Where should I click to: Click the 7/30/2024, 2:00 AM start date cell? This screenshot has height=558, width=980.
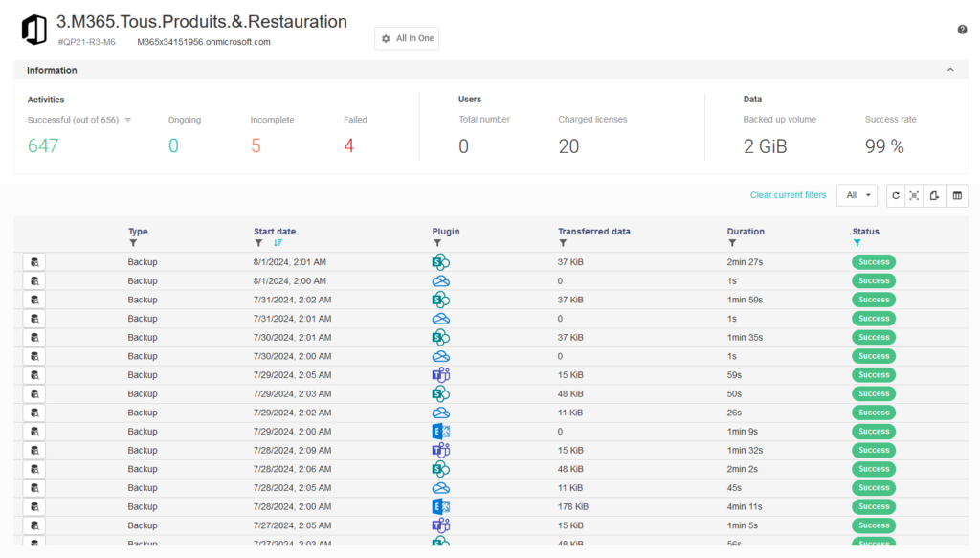point(293,356)
